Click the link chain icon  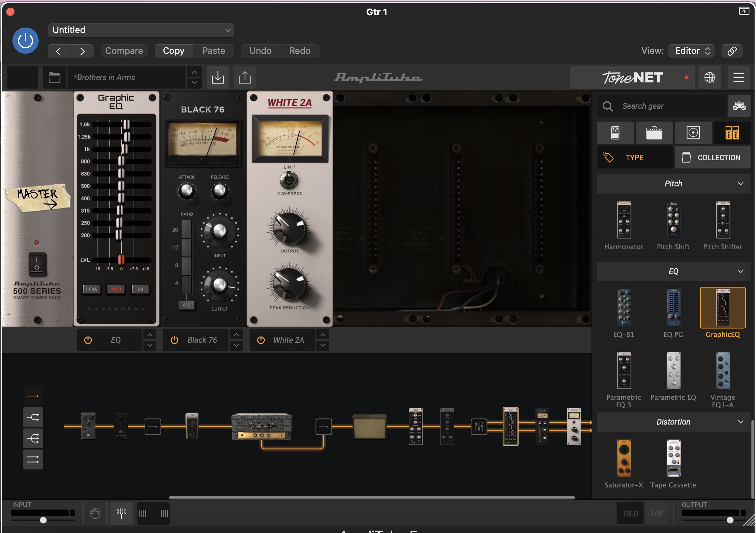coord(732,51)
